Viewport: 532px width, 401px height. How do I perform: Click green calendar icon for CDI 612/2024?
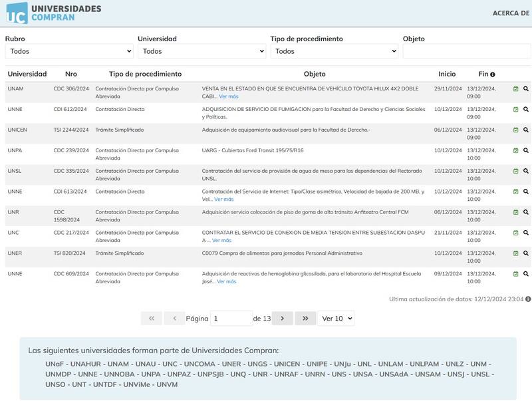516,110
